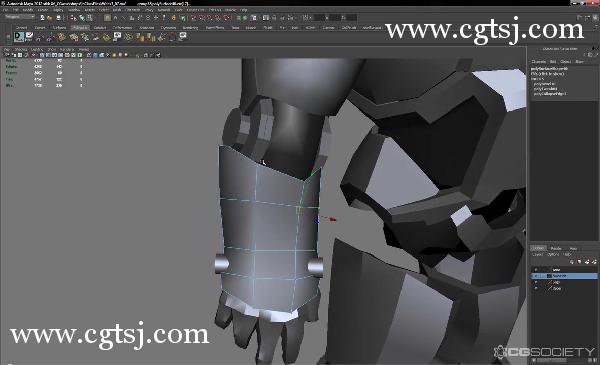
Task: Open the viewport Panels menu
Action: point(84,49)
